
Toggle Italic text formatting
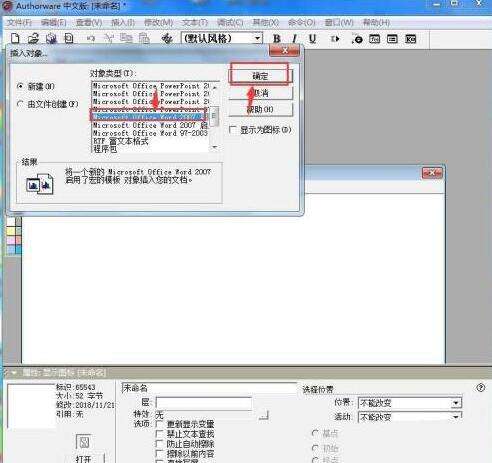coord(294,39)
